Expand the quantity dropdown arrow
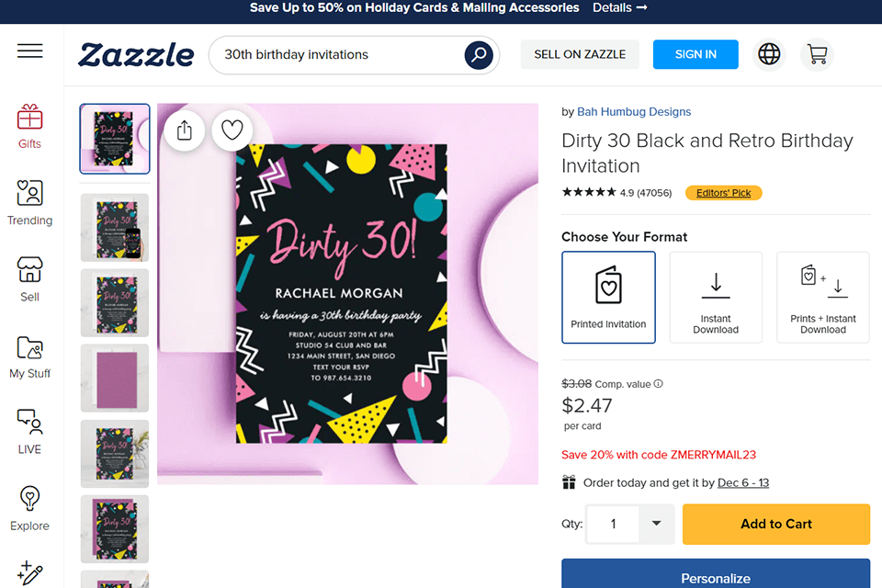Image resolution: width=882 pixels, height=588 pixels. click(656, 524)
